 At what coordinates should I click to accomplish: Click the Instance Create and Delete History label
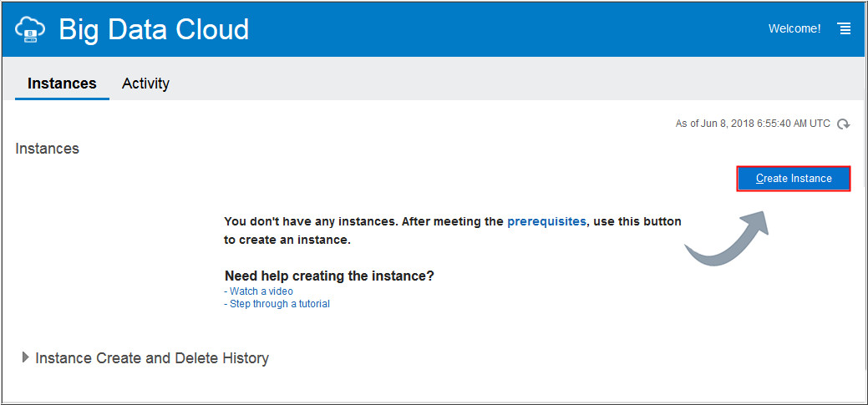(x=152, y=358)
